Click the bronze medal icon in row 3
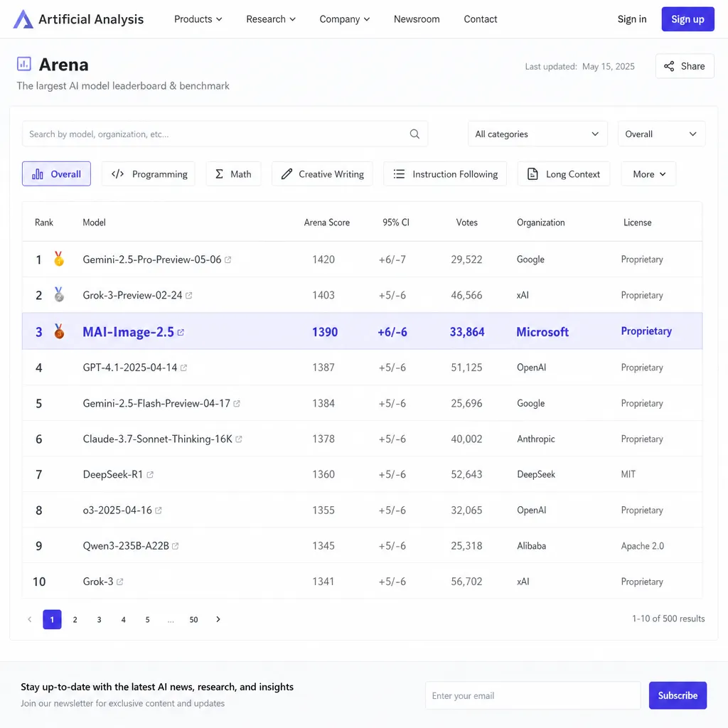The height and width of the screenshot is (728, 728). point(59,331)
